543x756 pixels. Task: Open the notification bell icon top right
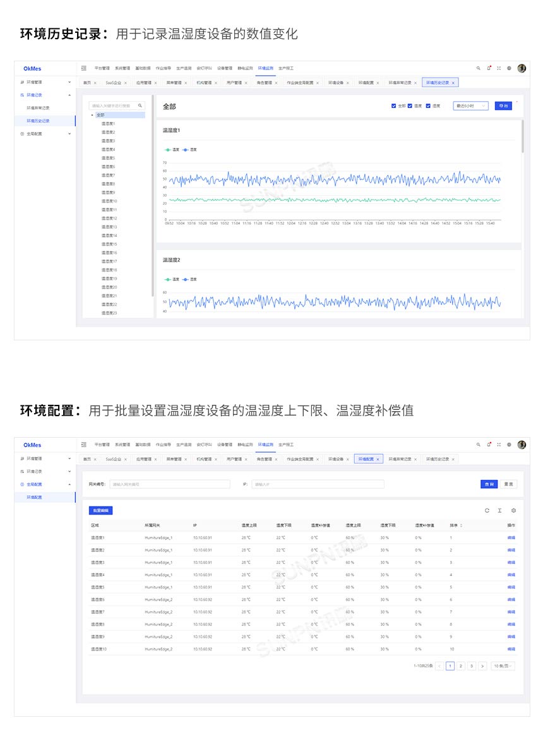pyautogui.click(x=489, y=68)
